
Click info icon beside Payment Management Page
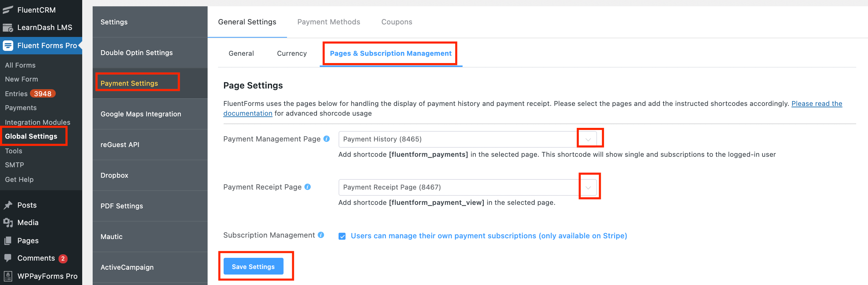[326, 139]
